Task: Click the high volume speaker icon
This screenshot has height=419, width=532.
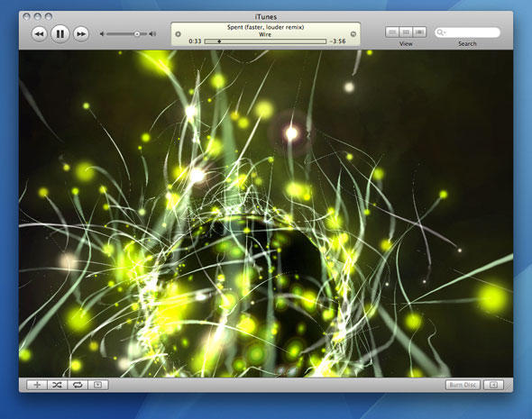Action: point(152,34)
